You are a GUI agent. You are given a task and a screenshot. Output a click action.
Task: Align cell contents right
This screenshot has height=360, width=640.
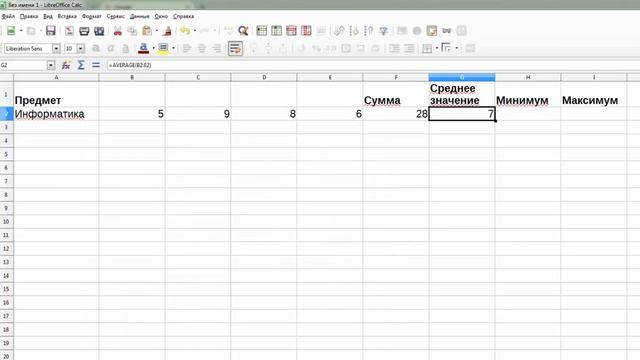pyautogui.click(x=217, y=48)
